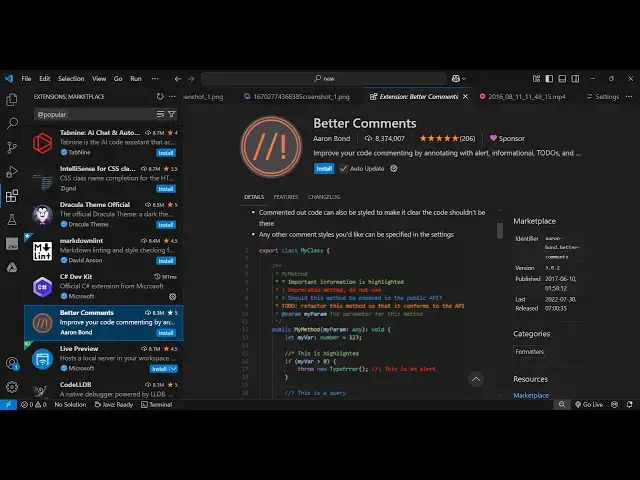
Task: Toggle the Primary Side Bar visibility
Action: pyautogui.click(x=549, y=78)
